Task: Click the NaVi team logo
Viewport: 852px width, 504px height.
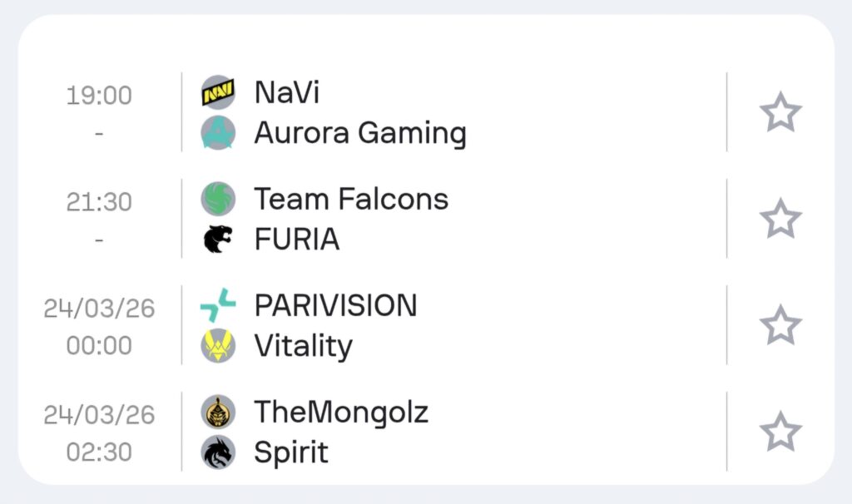Action: point(218,92)
